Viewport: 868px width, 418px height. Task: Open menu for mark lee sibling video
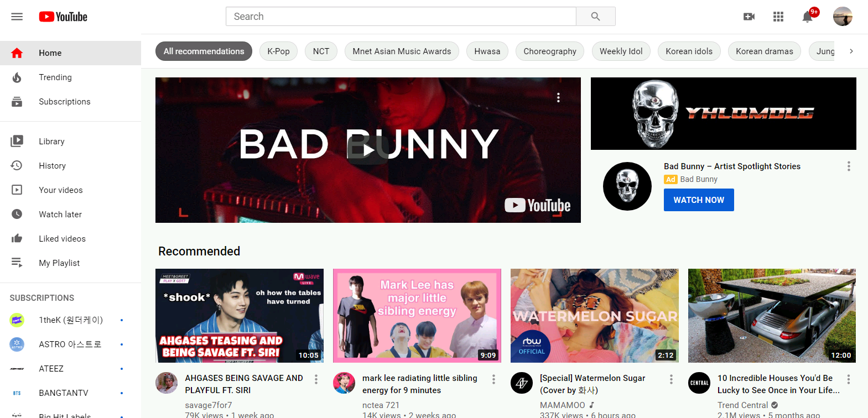pos(493,379)
